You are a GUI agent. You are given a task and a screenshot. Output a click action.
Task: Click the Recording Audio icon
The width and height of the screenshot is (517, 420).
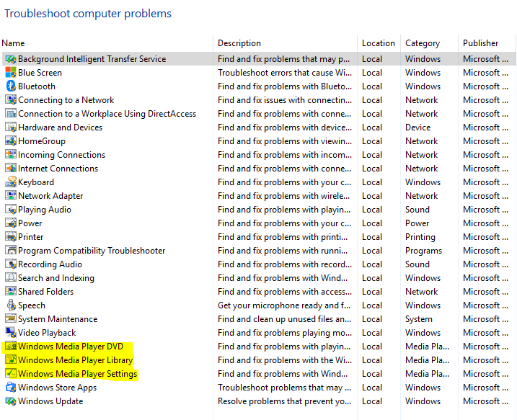pyautogui.click(x=11, y=264)
